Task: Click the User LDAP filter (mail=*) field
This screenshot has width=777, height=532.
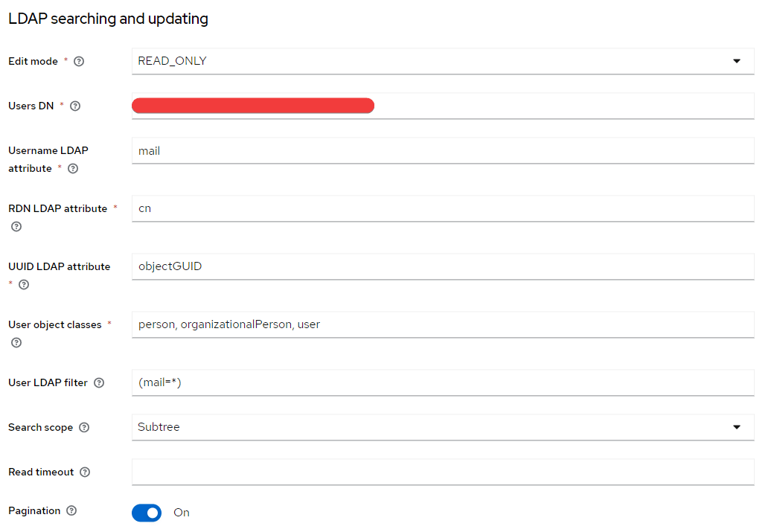Action: pos(443,382)
